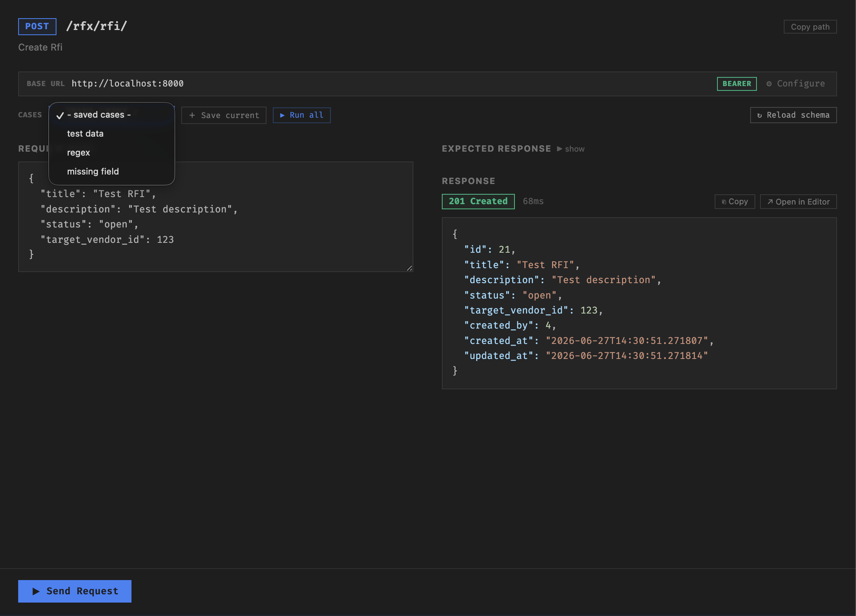Screen dimensions: 856x616
Task: Click the "title": "Test RFI" request line
Action: (98, 194)
